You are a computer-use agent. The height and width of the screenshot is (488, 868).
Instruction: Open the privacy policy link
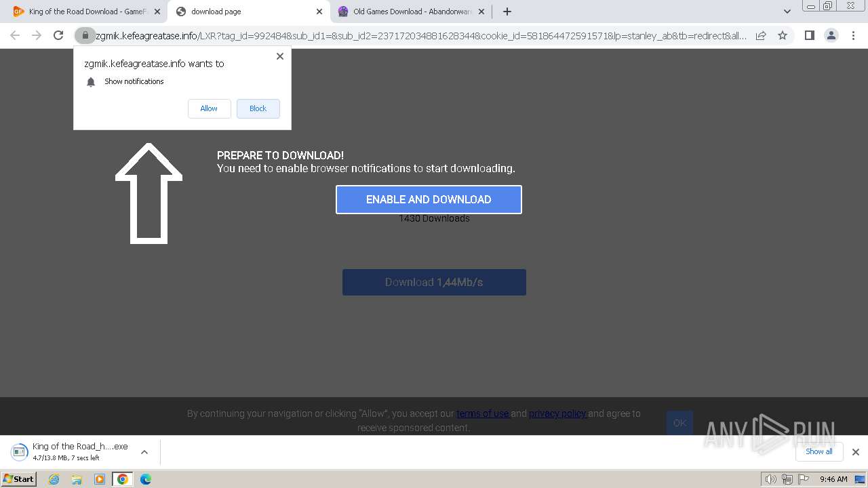(558, 413)
